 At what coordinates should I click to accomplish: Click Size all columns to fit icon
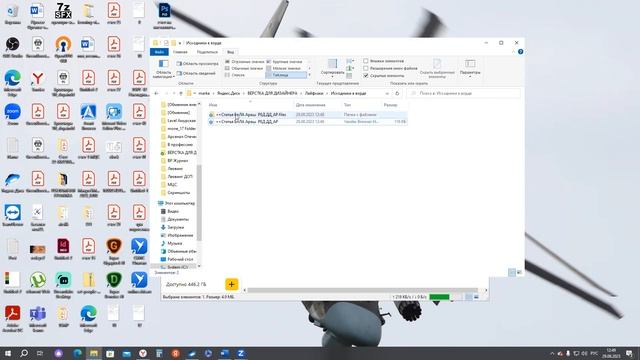(349, 76)
